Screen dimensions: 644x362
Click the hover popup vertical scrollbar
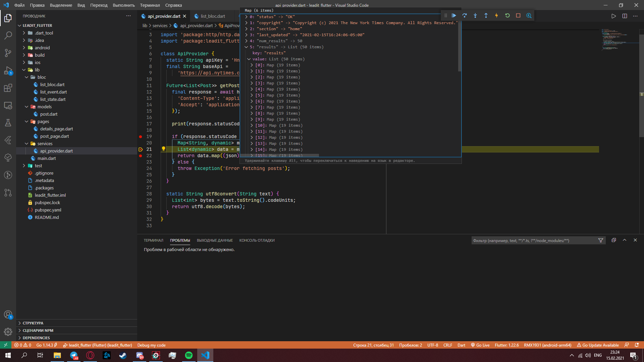(x=460, y=43)
